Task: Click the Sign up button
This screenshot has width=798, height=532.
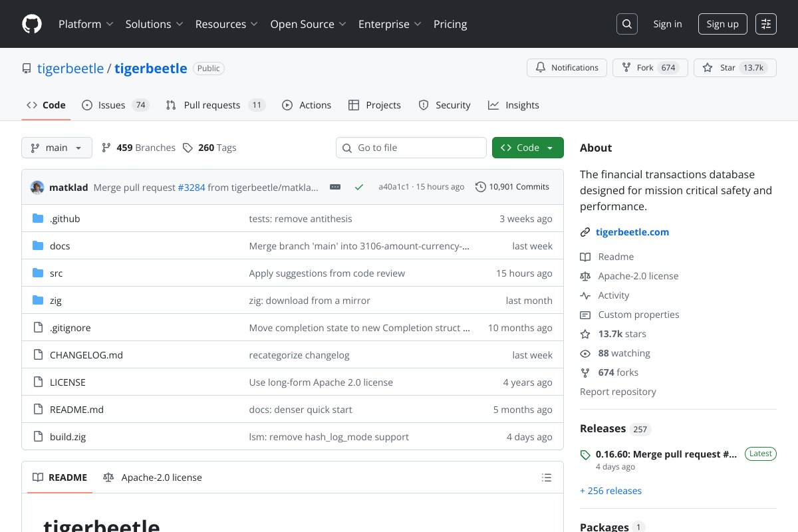Action: (723, 24)
